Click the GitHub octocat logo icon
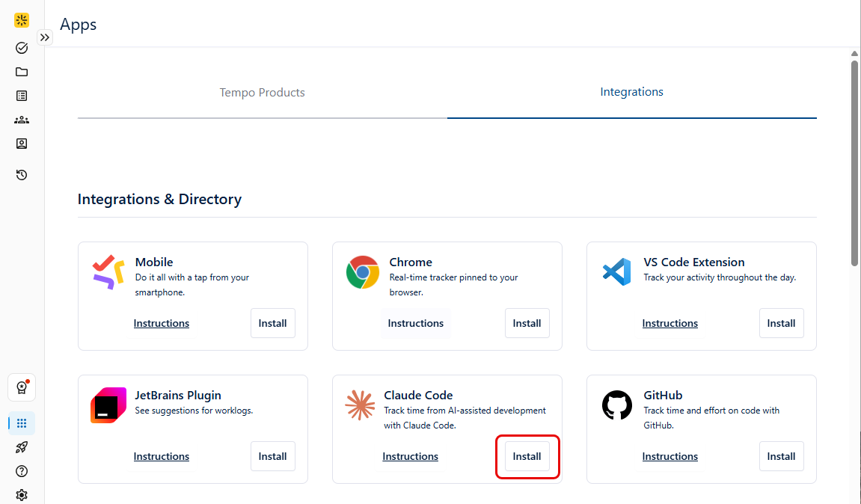This screenshot has height=504, width=861. (616, 405)
